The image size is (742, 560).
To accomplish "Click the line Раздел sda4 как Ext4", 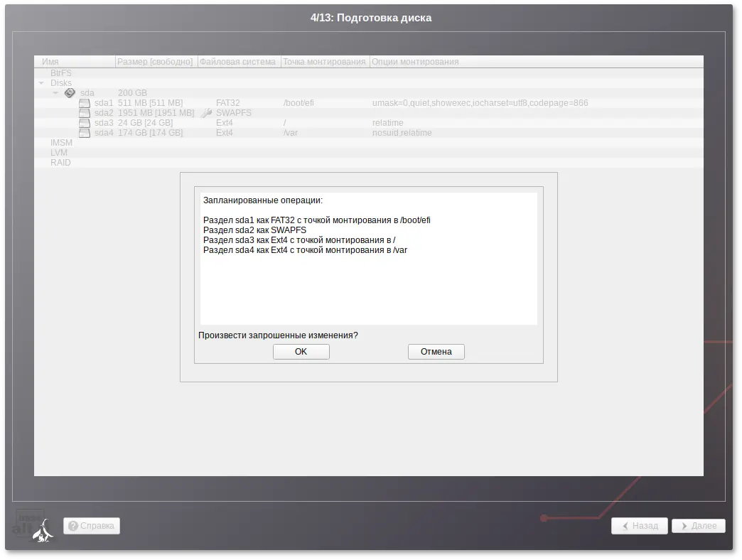I will click(305, 249).
